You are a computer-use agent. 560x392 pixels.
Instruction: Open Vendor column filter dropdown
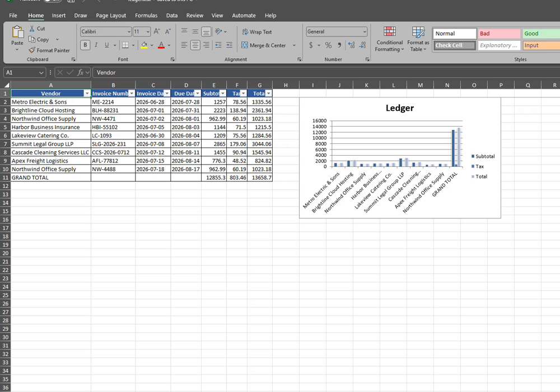[87, 94]
